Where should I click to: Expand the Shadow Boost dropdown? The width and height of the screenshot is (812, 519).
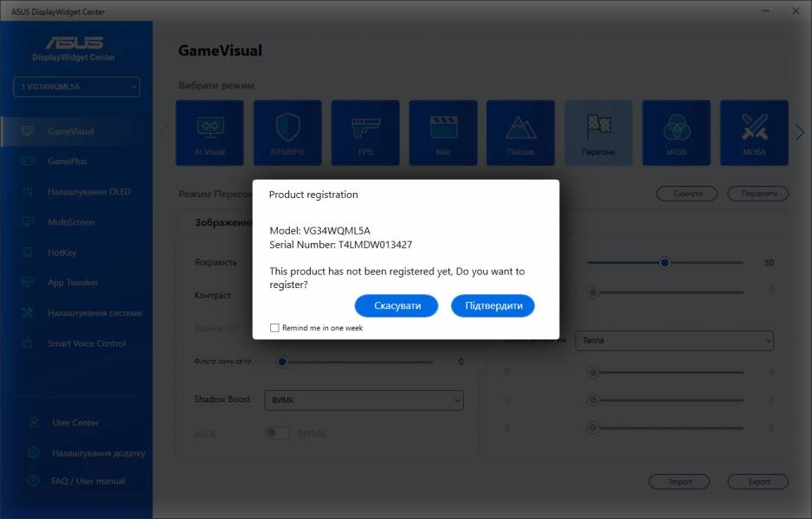364,400
